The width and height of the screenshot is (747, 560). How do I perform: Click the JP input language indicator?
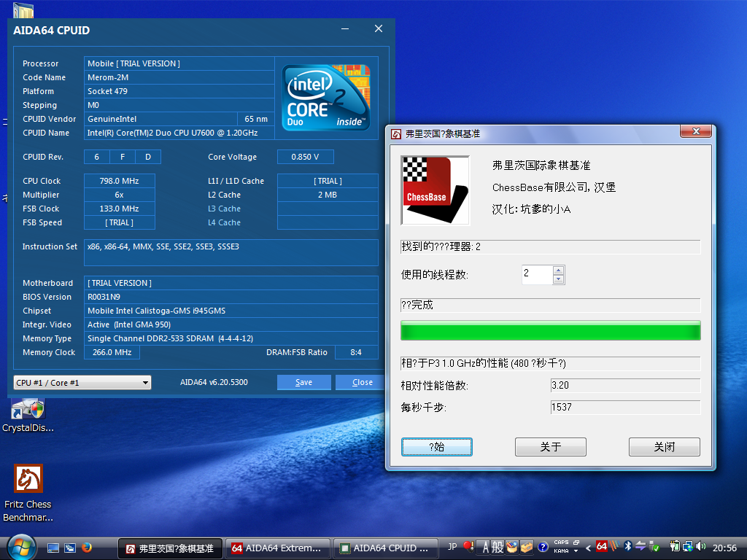tap(452, 547)
